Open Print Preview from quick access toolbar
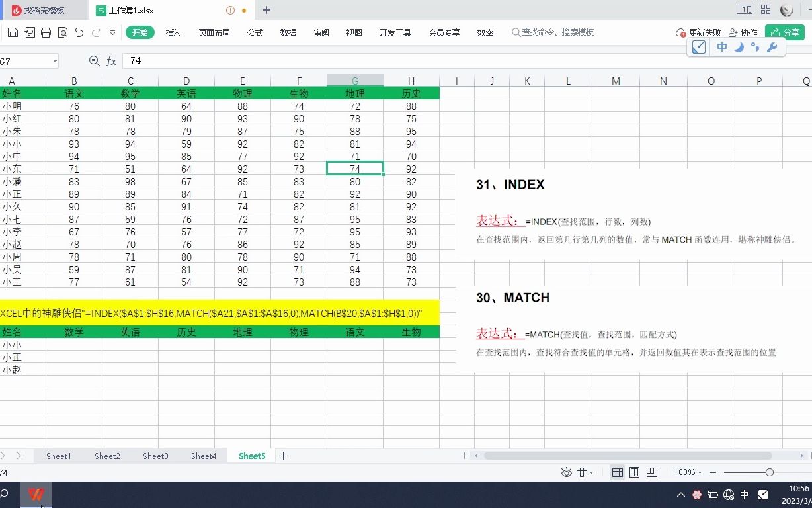The image size is (812, 508). tap(62, 32)
